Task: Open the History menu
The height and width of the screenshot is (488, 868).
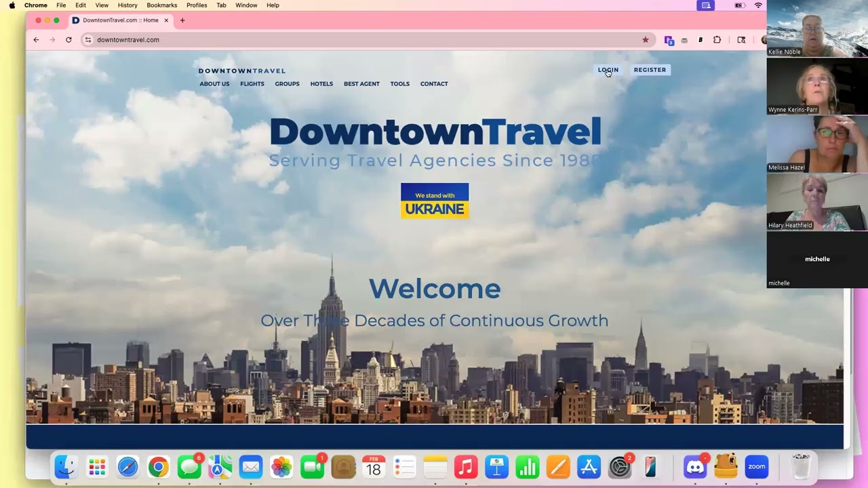Action: point(127,5)
